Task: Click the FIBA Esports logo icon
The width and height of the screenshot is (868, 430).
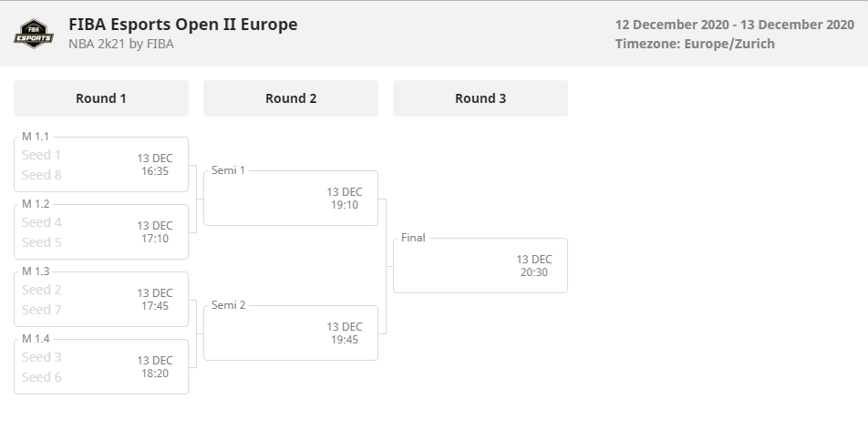Action: [x=34, y=34]
